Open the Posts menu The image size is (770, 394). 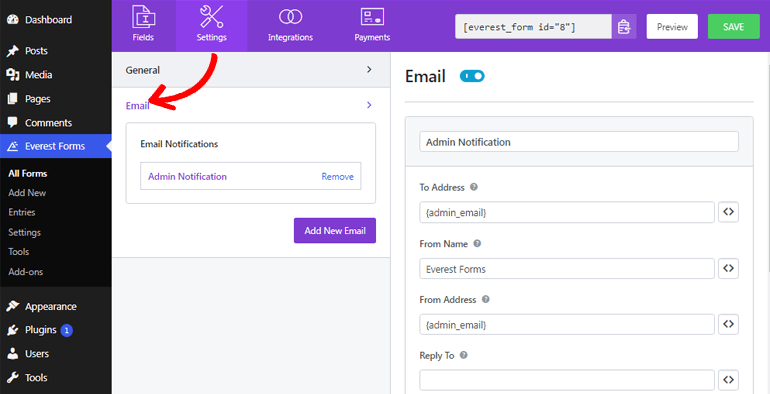[36, 51]
